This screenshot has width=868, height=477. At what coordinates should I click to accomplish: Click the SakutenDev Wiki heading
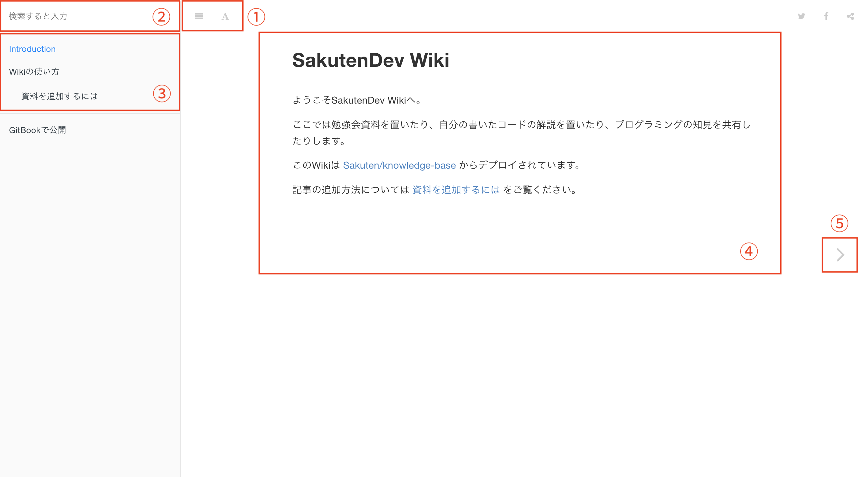370,60
